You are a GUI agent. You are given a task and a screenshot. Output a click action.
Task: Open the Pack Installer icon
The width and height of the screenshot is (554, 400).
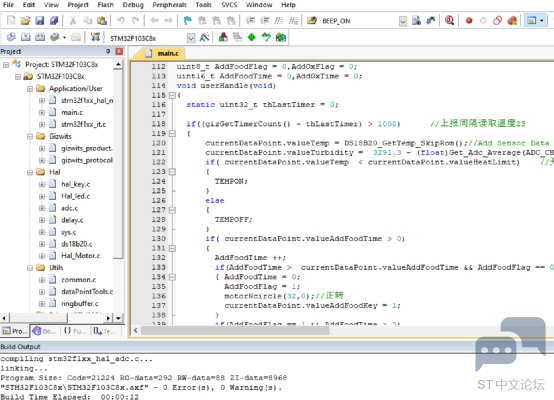(x=281, y=37)
